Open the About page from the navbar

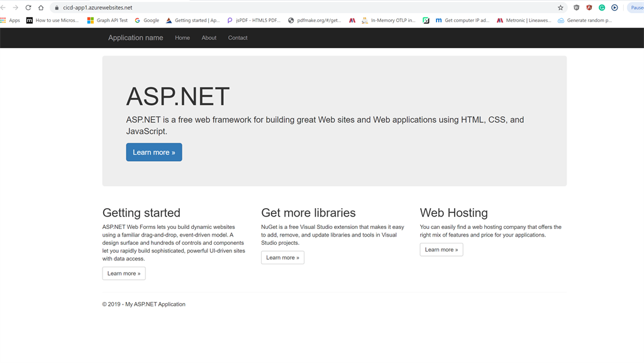click(209, 38)
